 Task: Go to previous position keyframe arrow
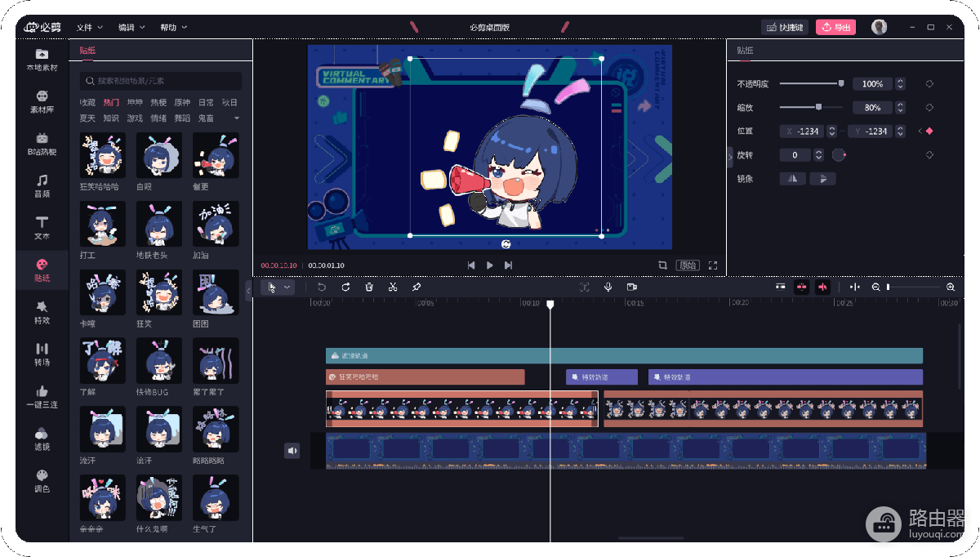(x=920, y=131)
